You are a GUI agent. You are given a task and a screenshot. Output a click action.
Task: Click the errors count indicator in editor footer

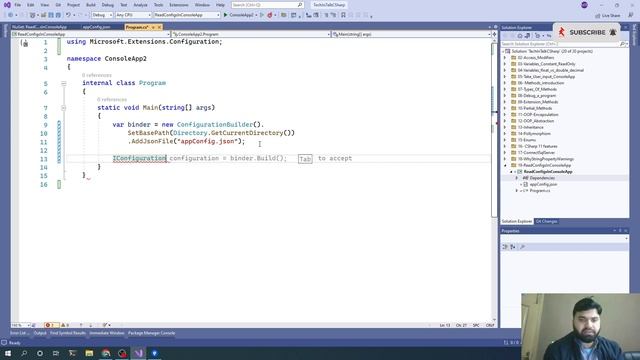[51, 325]
